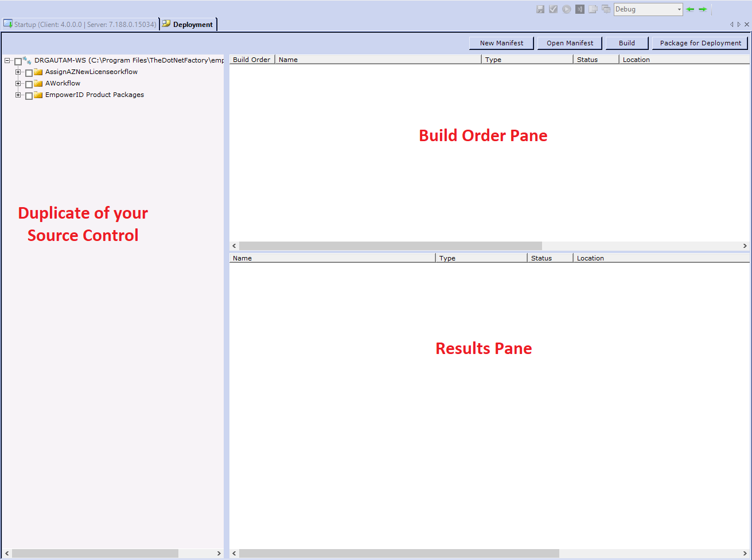The width and height of the screenshot is (752, 560).
Task: Click the green forward arrow in the toolbar
Action: click(702, 9)
